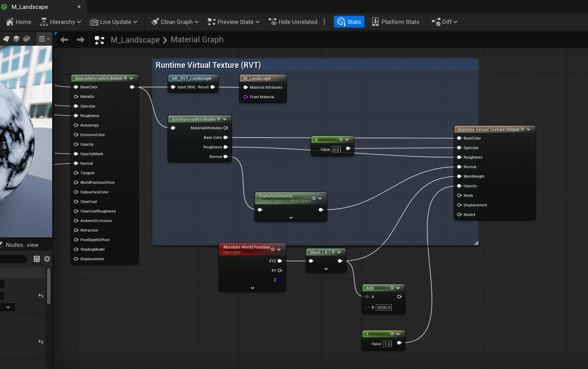The image size is (588, 369).
Task: Select the cube preview mesh icon
Action: (16, 39)
